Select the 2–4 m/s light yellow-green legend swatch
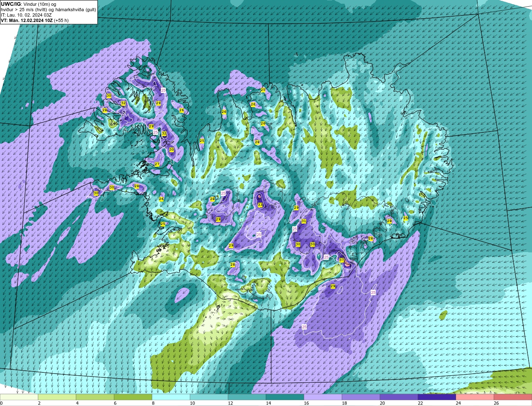The image size is (532, 406). 57,397
